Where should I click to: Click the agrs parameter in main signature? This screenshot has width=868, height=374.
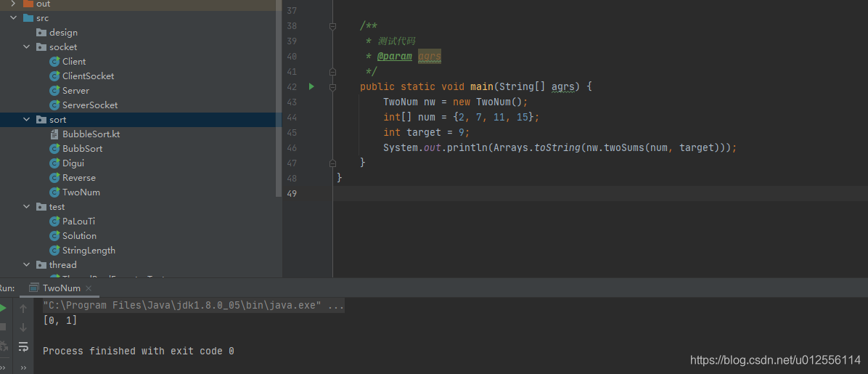point(563,87)
